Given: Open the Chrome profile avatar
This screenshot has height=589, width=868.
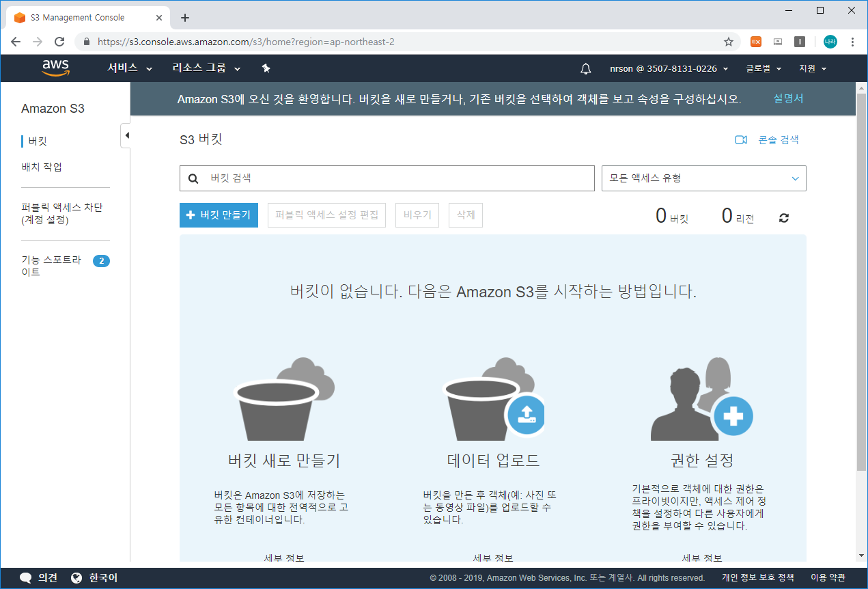Looking at the screenshot, I should pyautogui.click(x=830, y=42).
